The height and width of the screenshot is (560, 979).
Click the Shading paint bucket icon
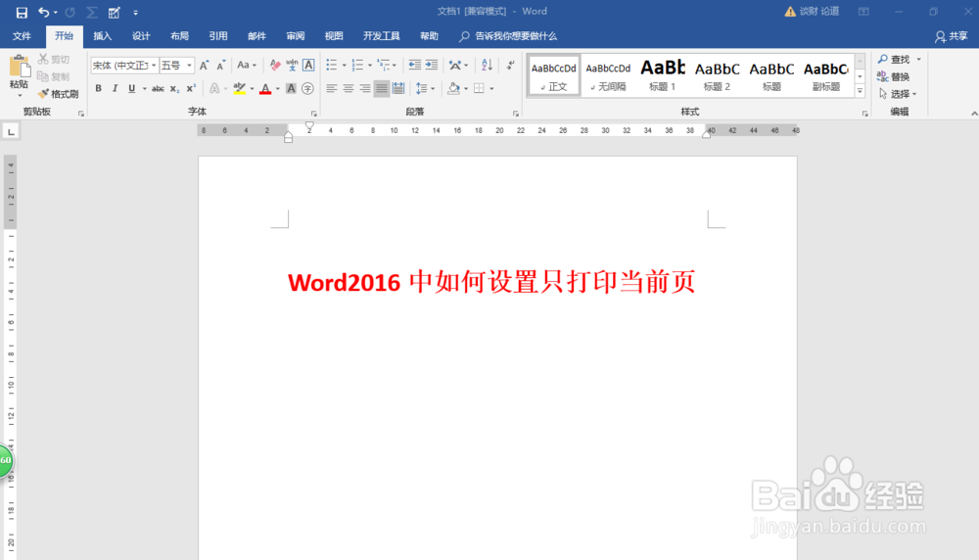[454, 89]
